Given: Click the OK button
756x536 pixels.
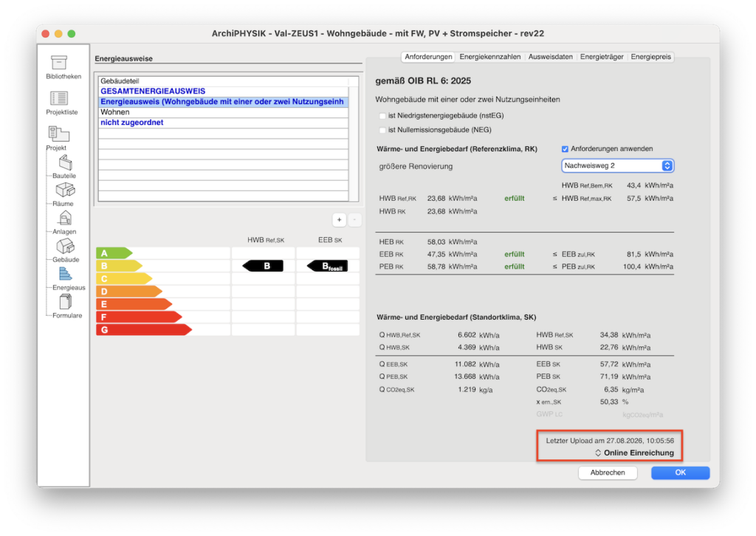Looking at the screenshot, I should 680,473.
